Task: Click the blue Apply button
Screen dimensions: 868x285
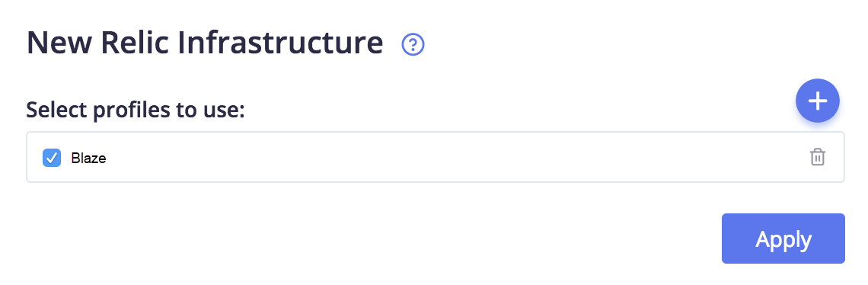Action: pyautogui.click(x=783, y=239)
